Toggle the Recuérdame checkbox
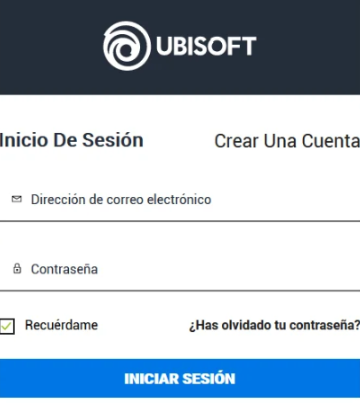Screen dimensions: 360x411 coord(7,326)
